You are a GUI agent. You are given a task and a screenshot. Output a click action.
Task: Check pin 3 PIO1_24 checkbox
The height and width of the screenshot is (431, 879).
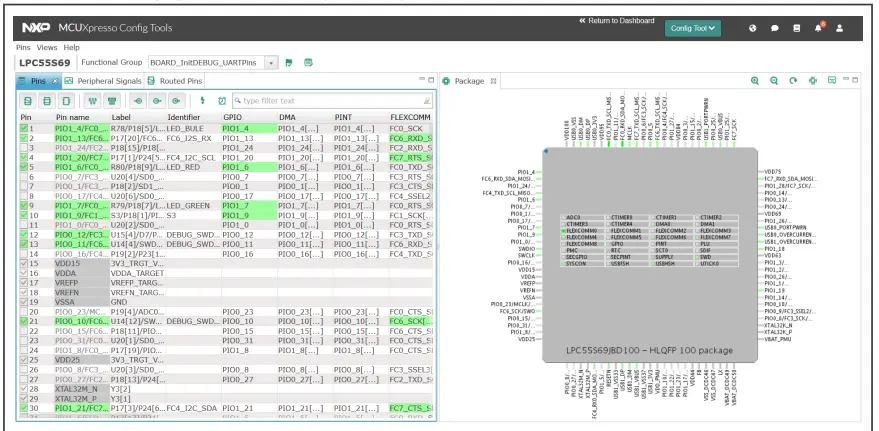coord(24,148)
